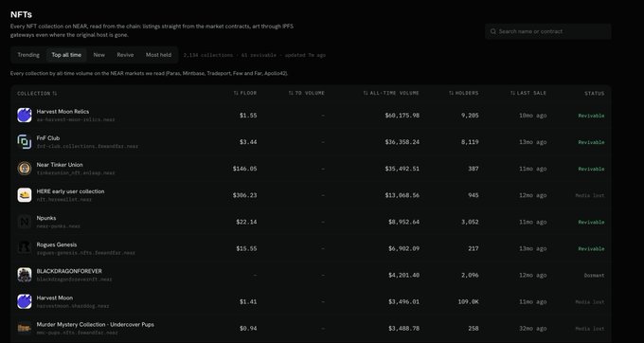Click all-time volume $36,358.24

point(402,142)
